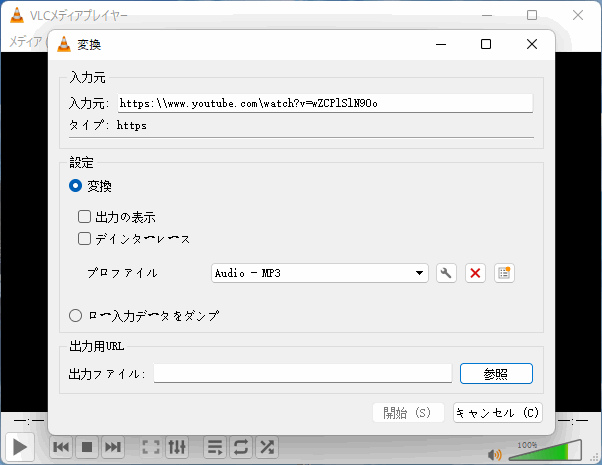Click the 出力用URL group title
Screen dimensions: 602x465
tap(97, 346)
